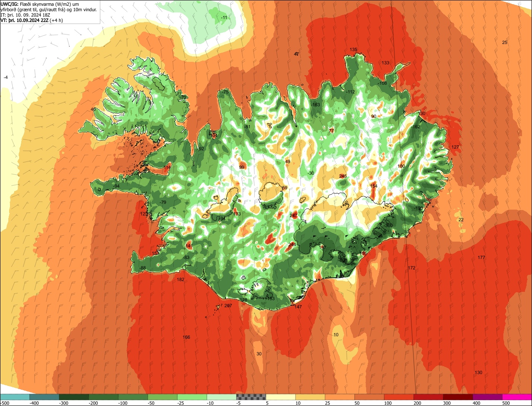Click the "166" value in the southwest sea

click(186, 337)
